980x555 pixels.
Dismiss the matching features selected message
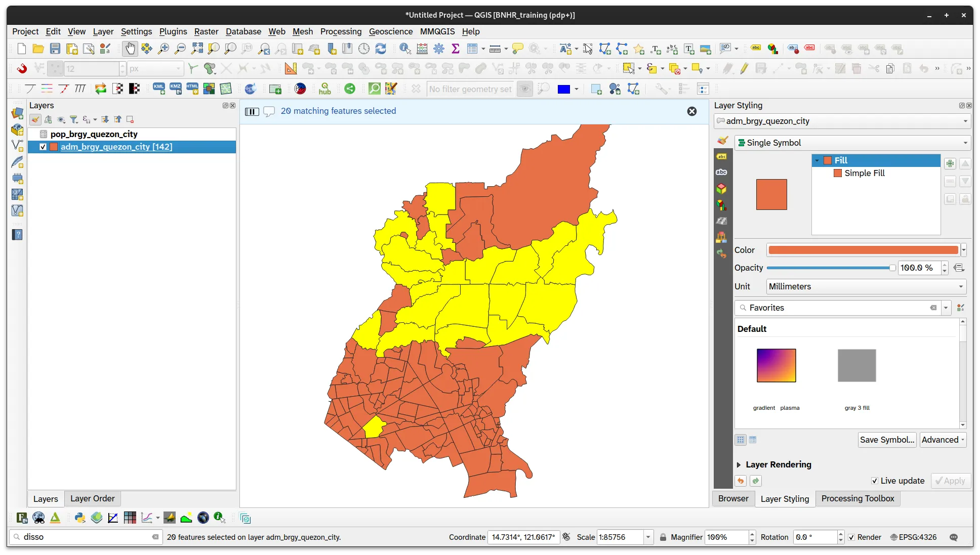pos(691,111)
